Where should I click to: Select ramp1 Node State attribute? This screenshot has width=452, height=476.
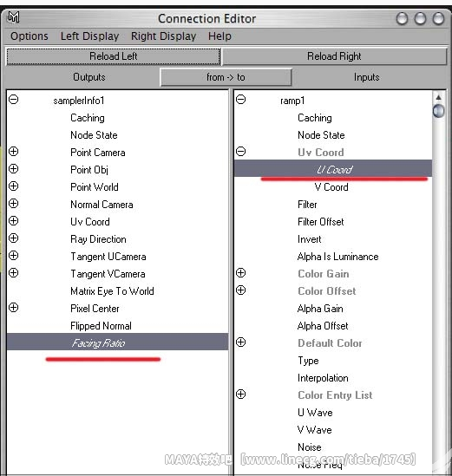point(321,135)
